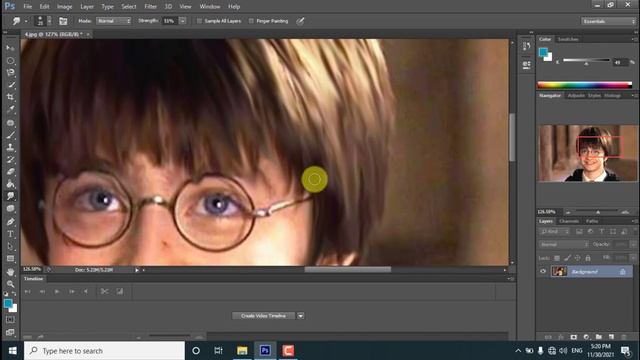Open the Essentials workspace dropdown

(x=608, y=21)
